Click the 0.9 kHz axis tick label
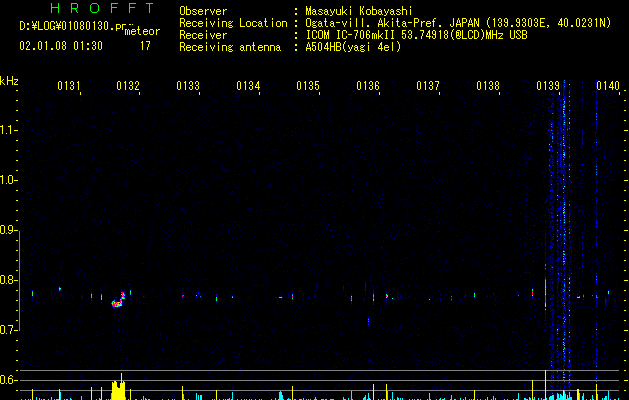Screen dimensions: 629x400 (8, 230)
